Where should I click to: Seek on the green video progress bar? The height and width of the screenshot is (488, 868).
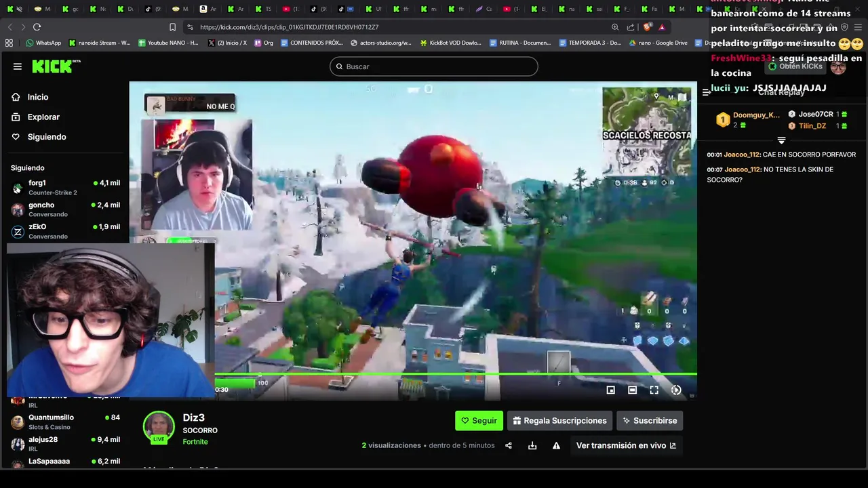[456, 373]
